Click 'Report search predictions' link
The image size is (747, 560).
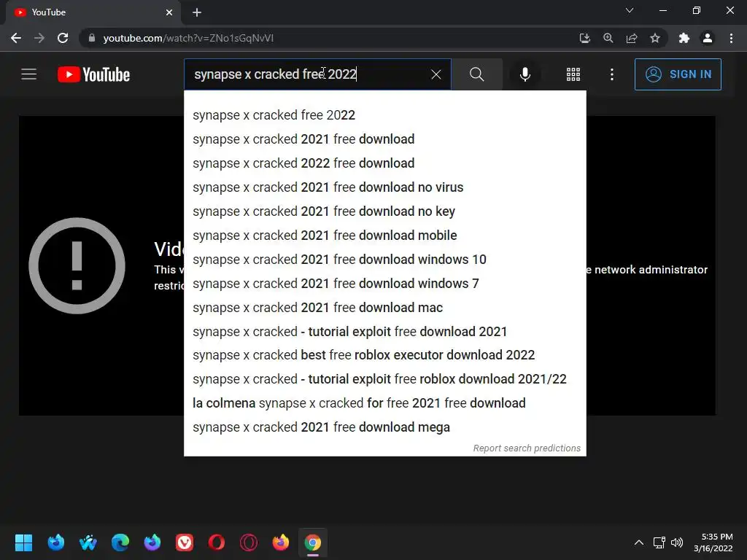click(527, 448)
